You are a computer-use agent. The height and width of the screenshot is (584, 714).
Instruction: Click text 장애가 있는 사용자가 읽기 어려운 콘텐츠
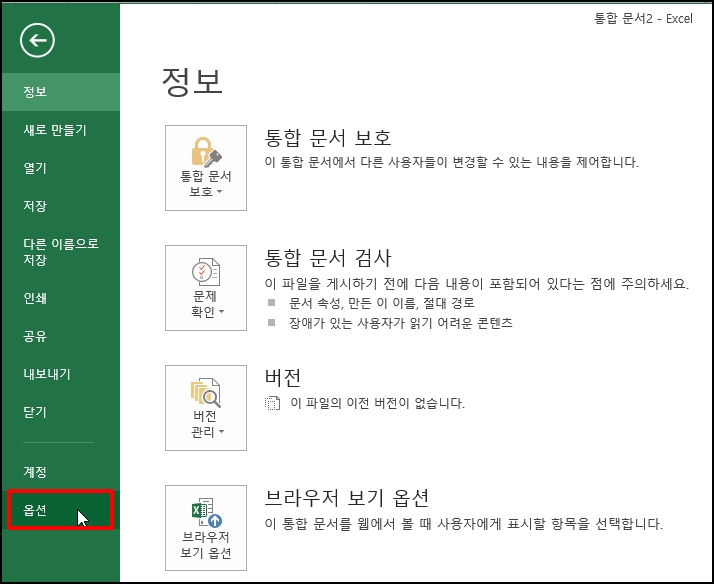400,323
